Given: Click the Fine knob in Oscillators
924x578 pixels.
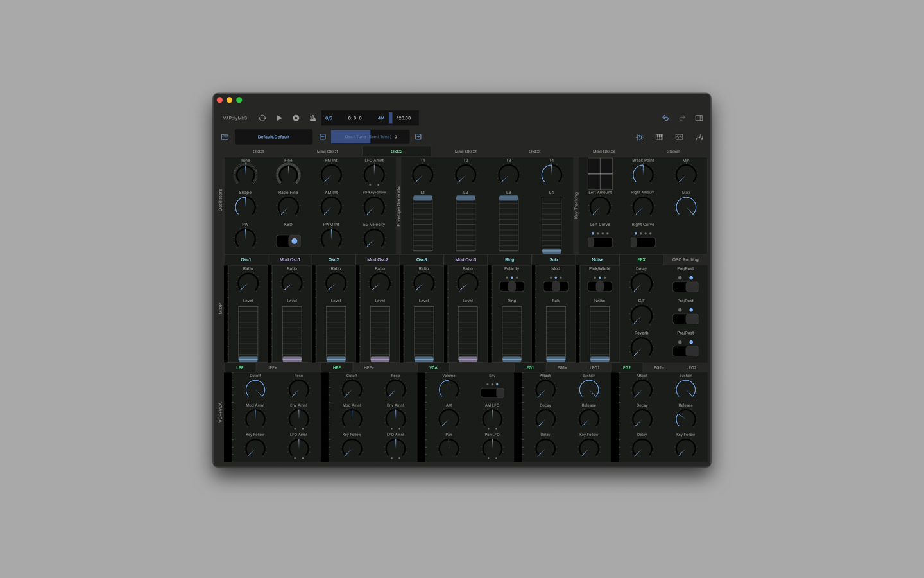Looking at the screenshot, I should [x=288, y=174].
